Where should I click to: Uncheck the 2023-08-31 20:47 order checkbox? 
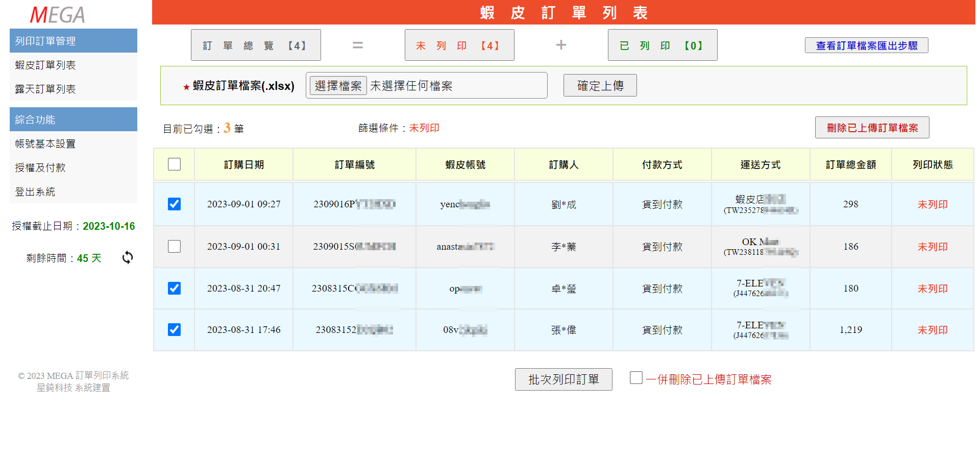pyautogui.click(x=174, y=288)
